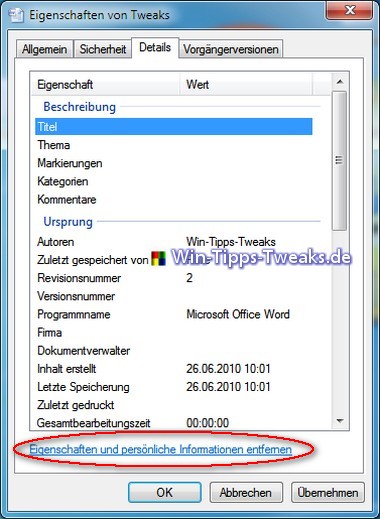Select the Programmname property row
Screen dimensions: 380x519
tap(174, 314)
